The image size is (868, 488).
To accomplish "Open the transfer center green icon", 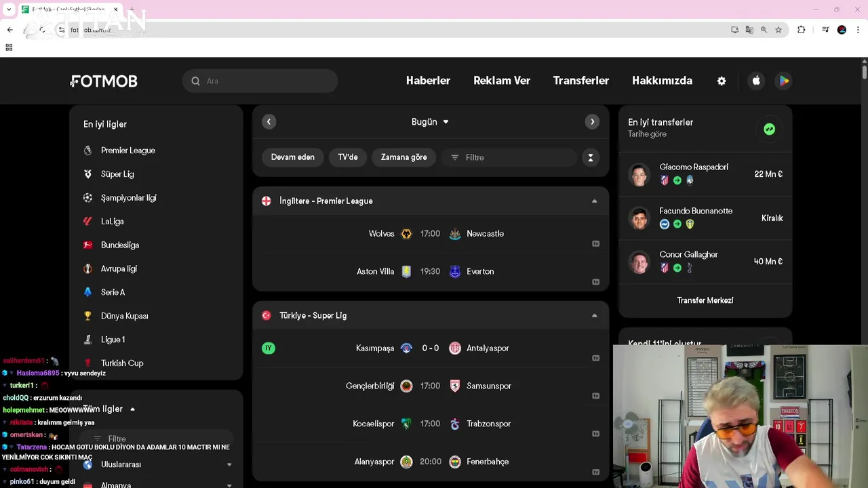I will coord(769,129).
